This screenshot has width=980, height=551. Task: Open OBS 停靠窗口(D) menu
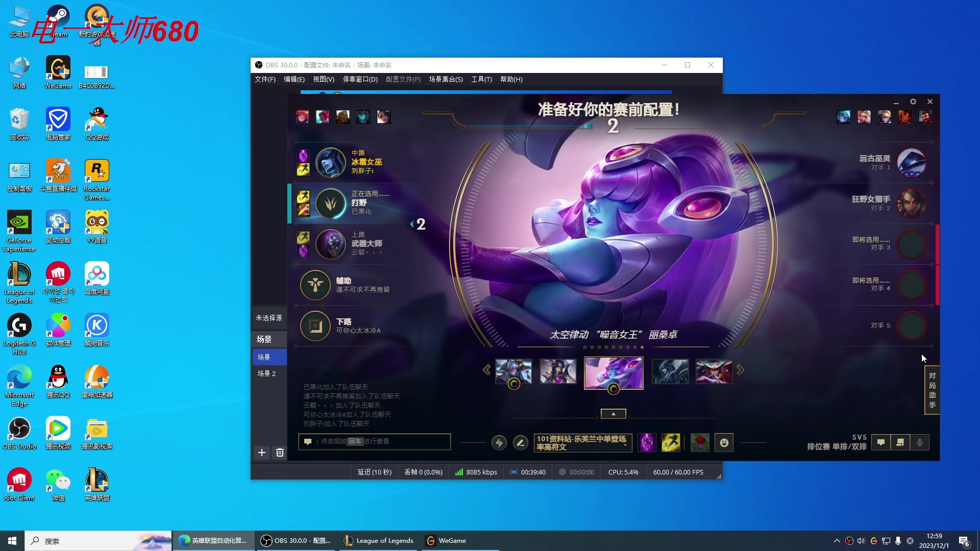click(360, 79)
